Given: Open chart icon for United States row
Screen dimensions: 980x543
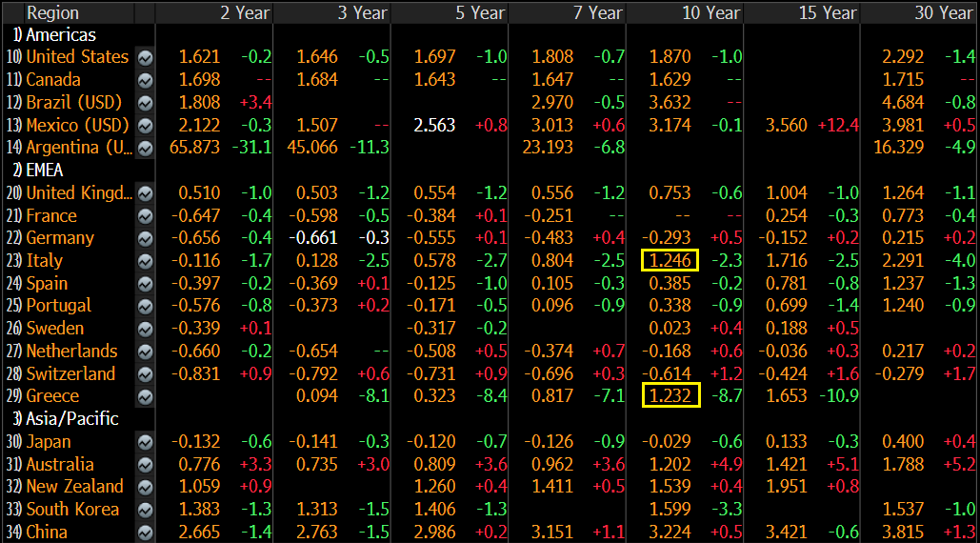Looking at the screenshot, I should click(x=145, y=57).
